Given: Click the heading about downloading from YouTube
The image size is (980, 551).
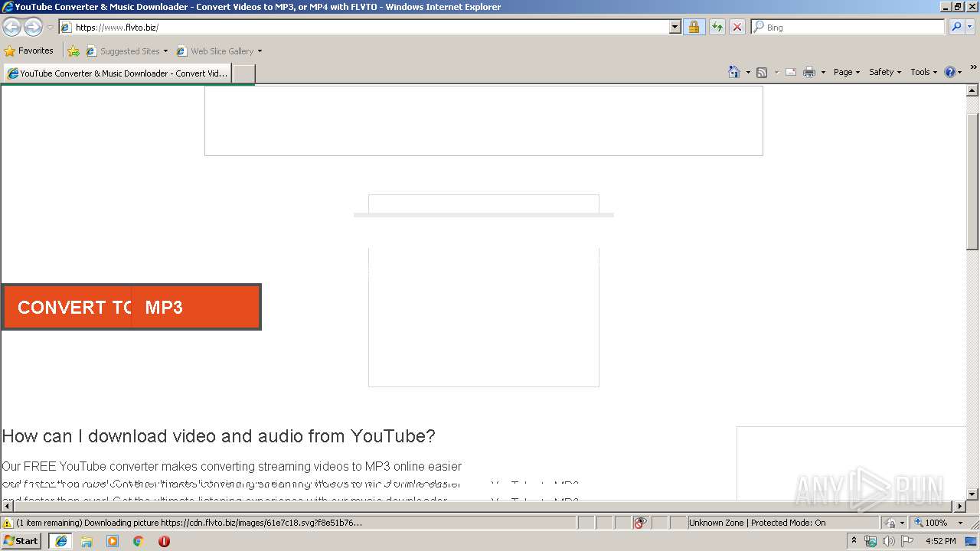Looking at the screenshot, I should pos(218,436).
